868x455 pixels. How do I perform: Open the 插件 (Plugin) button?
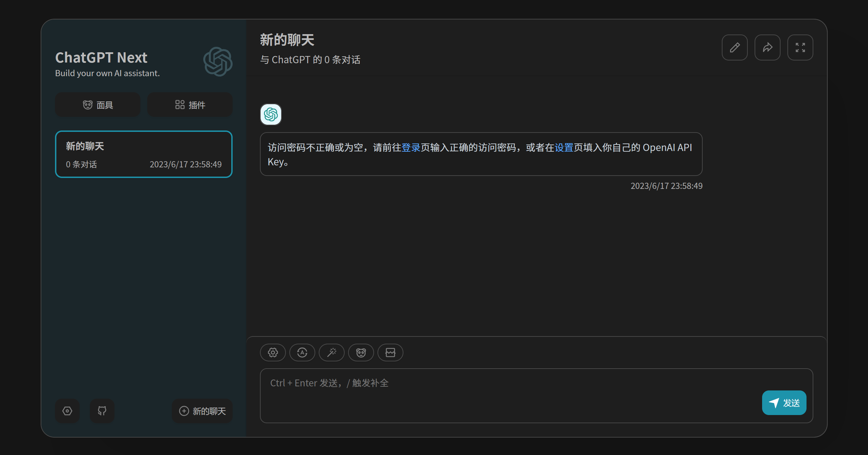[190, 105]
